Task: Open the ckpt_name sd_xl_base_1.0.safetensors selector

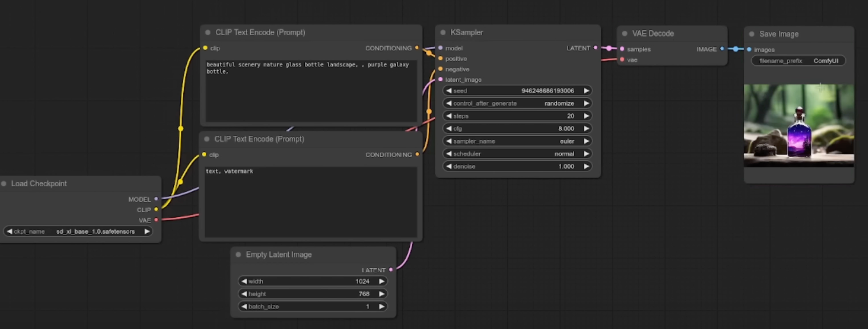Action: pyautogui.click(x=78, y=231)
